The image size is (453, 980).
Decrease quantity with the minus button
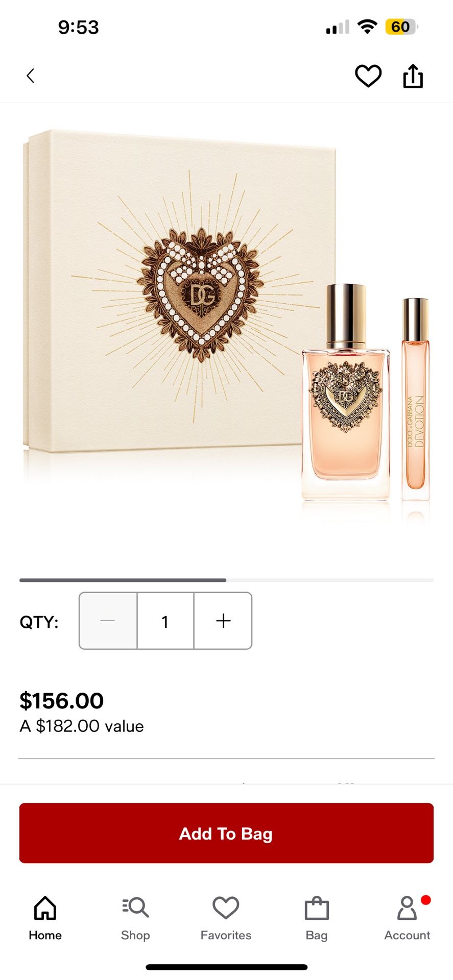(108, 621)
